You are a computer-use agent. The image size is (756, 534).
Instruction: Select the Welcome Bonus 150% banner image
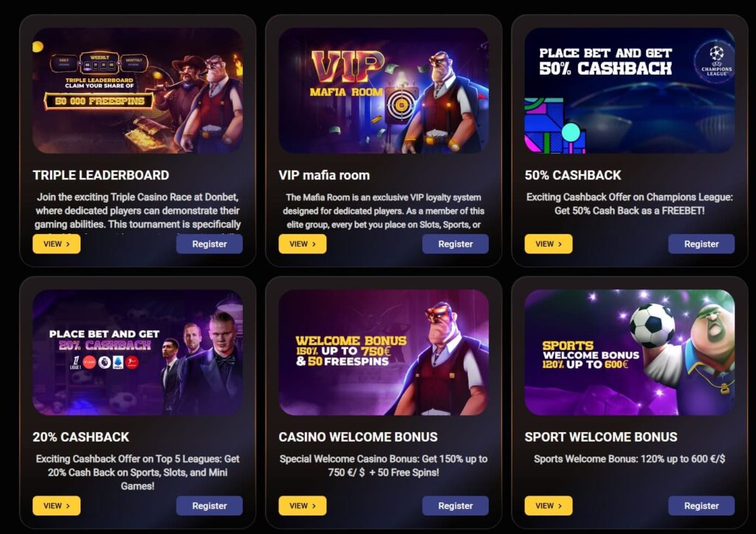pos(383,352)
